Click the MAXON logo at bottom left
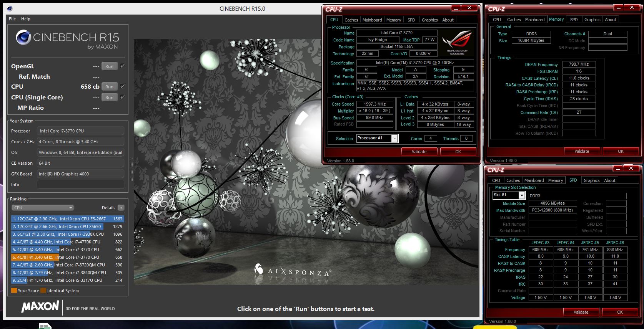Screen dimensions: 644x329 [40, 306]
